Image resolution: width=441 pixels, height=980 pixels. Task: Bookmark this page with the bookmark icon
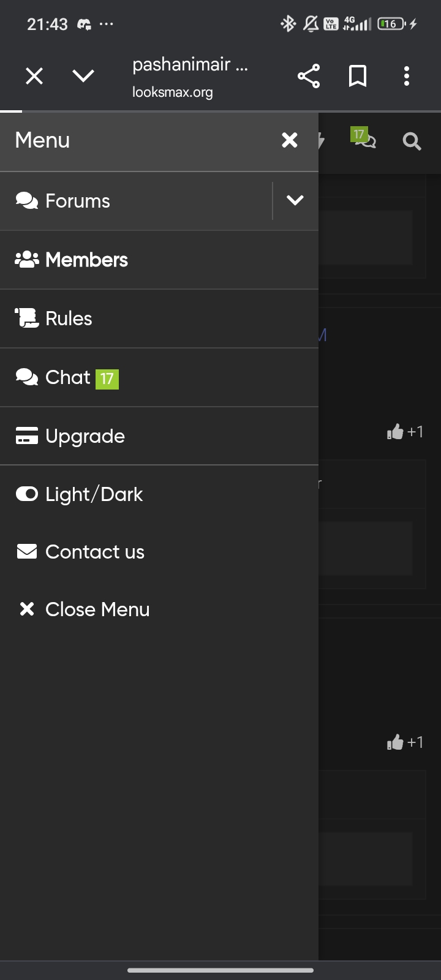(358, 77)
